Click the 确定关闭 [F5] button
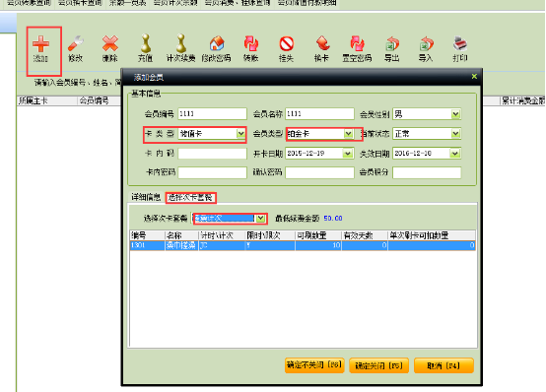 click(x=378, y=365)
